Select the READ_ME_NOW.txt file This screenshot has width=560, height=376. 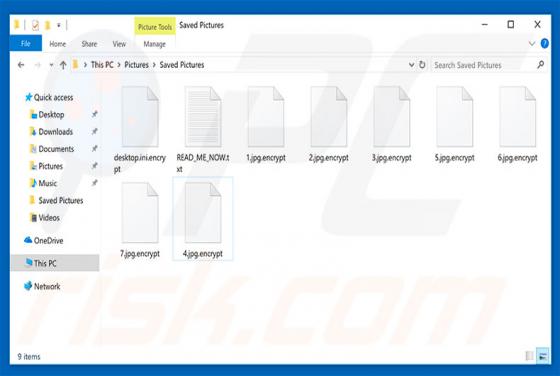(203, 129)
